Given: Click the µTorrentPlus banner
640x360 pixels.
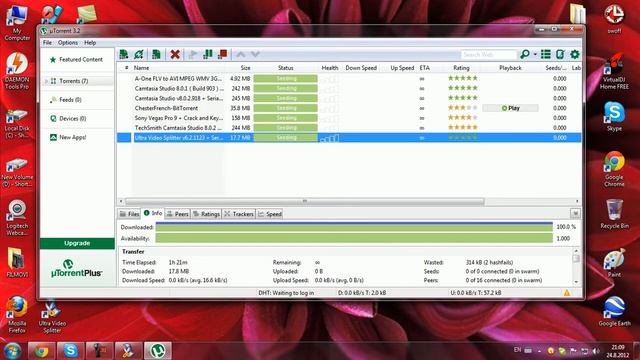Looking at the screenshot, I should click(x=77, y=269).
